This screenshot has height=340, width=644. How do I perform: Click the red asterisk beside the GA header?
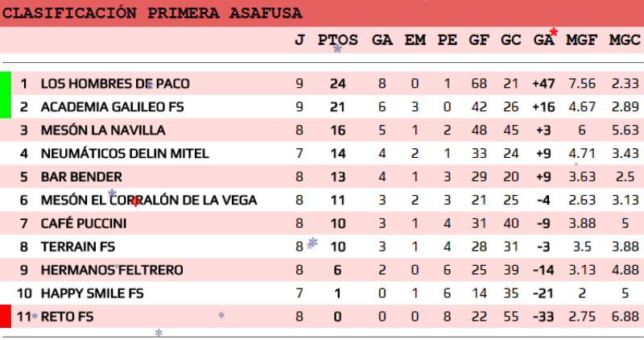553,33
